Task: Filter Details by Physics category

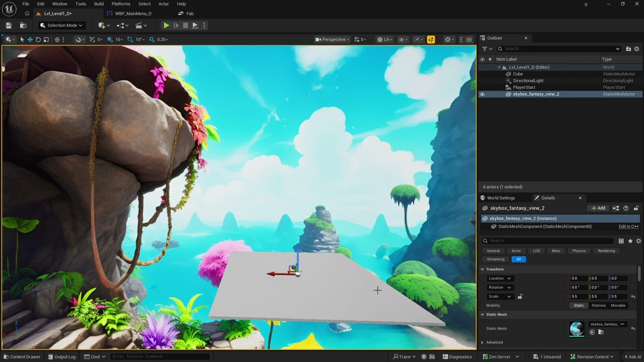Action: pyautogui.click(x=579, y=251)
